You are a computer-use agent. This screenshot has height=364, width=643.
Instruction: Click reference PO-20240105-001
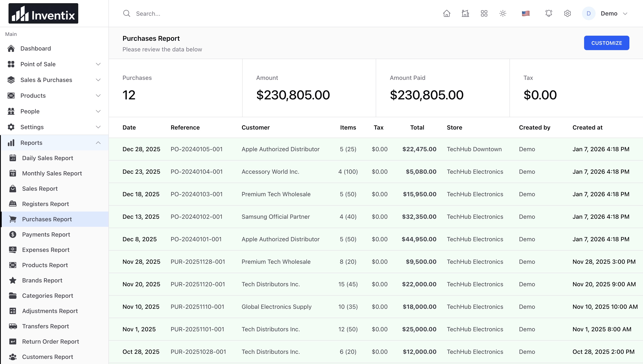click(x=196, y=149)
